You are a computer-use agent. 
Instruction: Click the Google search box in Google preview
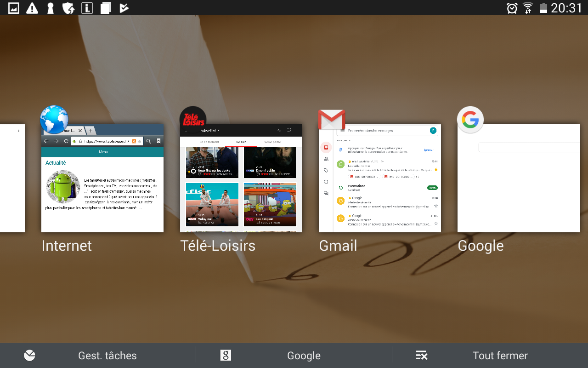pos(529,147)
